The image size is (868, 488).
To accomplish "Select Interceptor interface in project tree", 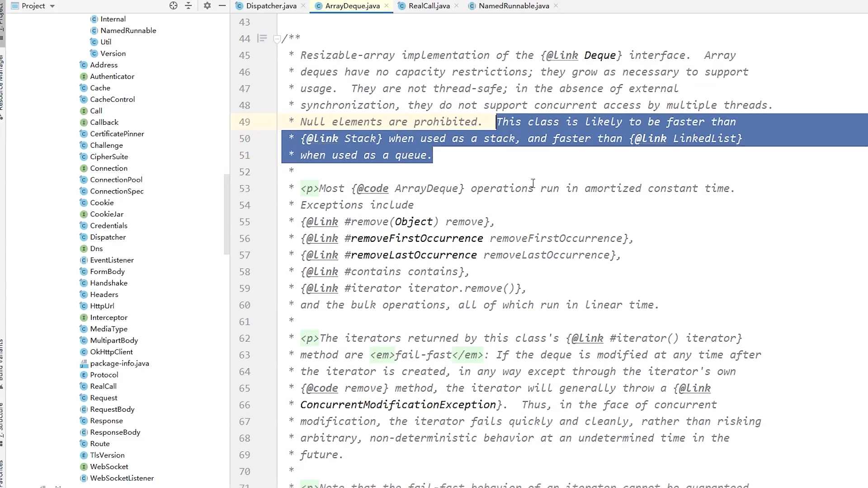I will pos(108,318).
